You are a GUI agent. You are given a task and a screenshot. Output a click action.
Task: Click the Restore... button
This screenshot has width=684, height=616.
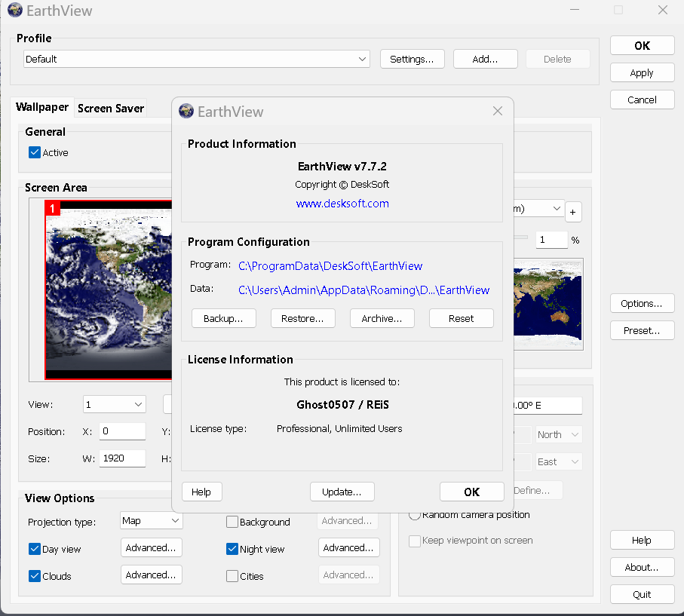pos(302,318)
